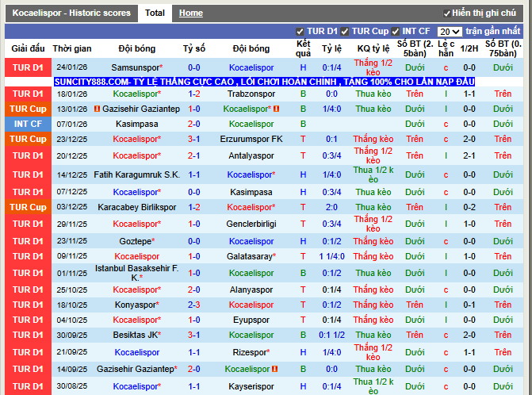
Task: Click red card icon after Kocaelispor, 13/01/26 row
Action: coord(277,109)
